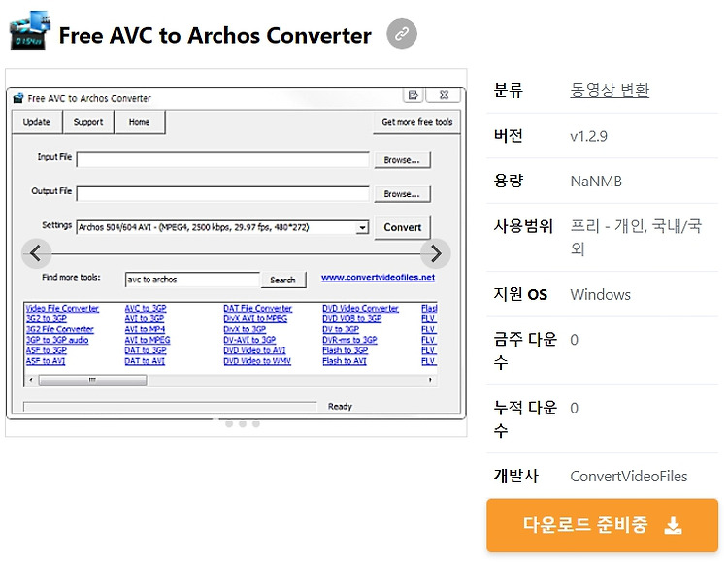Open the 3G2 File Converter link
Viewport: 728px width, 562px height.
pyautogui.click(x=60, y=329)
